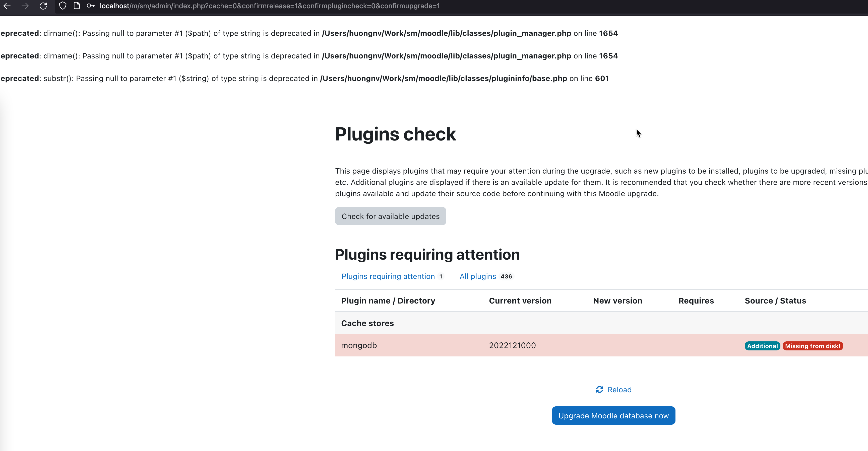Click the Missing from disk! badge
The width and height of the screenshot is (868, 451).
[813, 346]
